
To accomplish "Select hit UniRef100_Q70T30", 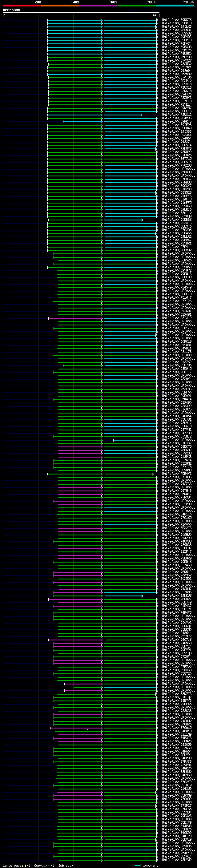I will pos(177,77).
